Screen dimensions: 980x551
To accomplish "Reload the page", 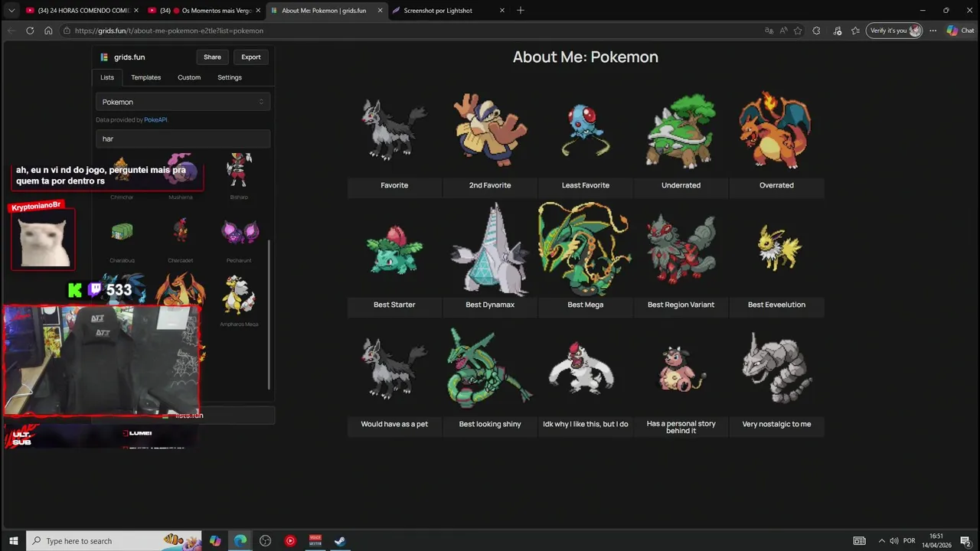I will click(x=30, y=31).
